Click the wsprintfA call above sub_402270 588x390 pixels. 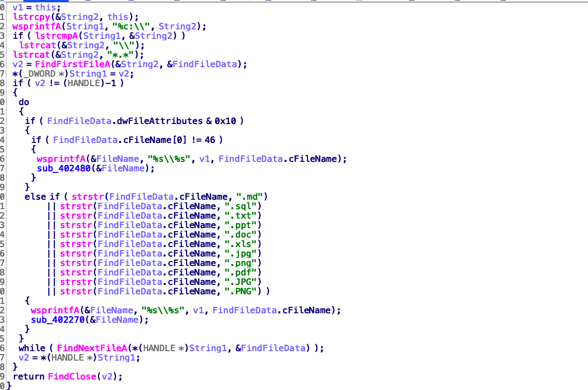coord(55,310)
